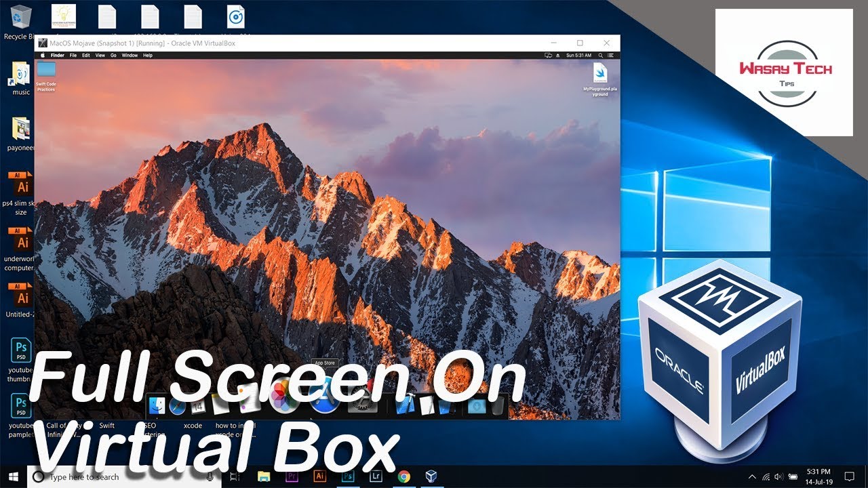Select the xcode desktop item label
This screenshot has width=868, height=488.
193,426
